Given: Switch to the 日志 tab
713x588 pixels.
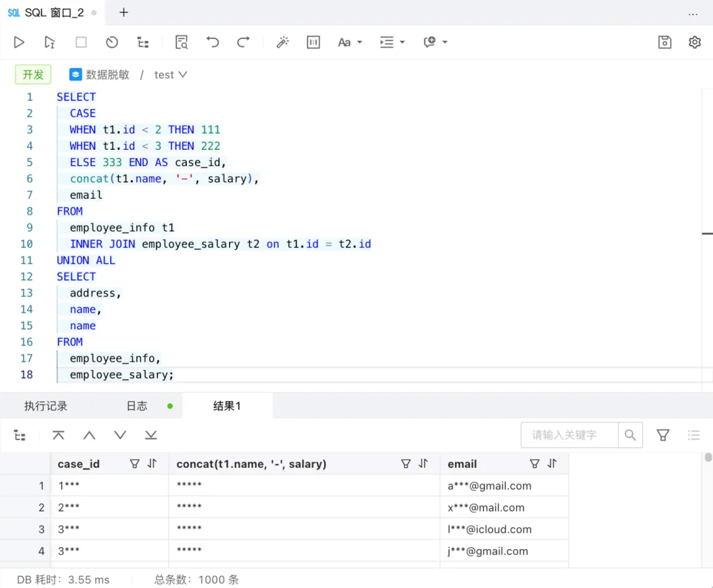Looking at the screenshot, I should [x=137, y=406].
